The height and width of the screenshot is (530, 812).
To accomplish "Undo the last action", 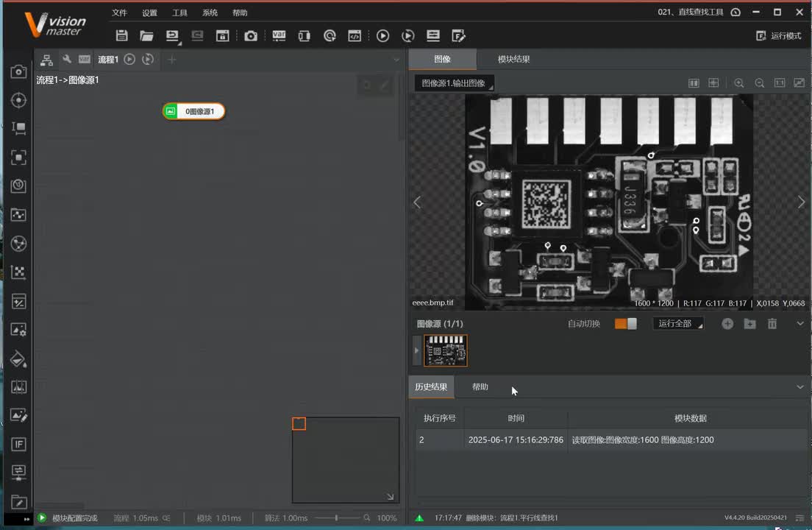I will [172, 35].
